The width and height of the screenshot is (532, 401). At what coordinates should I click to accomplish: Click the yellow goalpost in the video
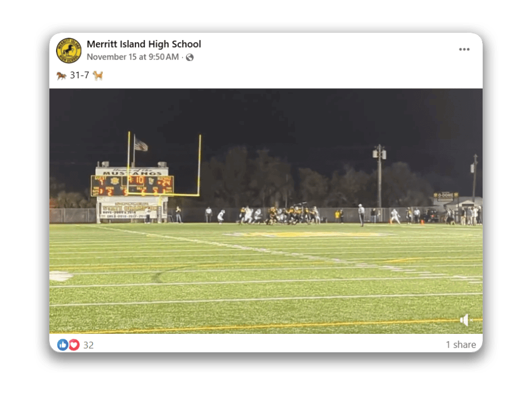pos(164,164)
